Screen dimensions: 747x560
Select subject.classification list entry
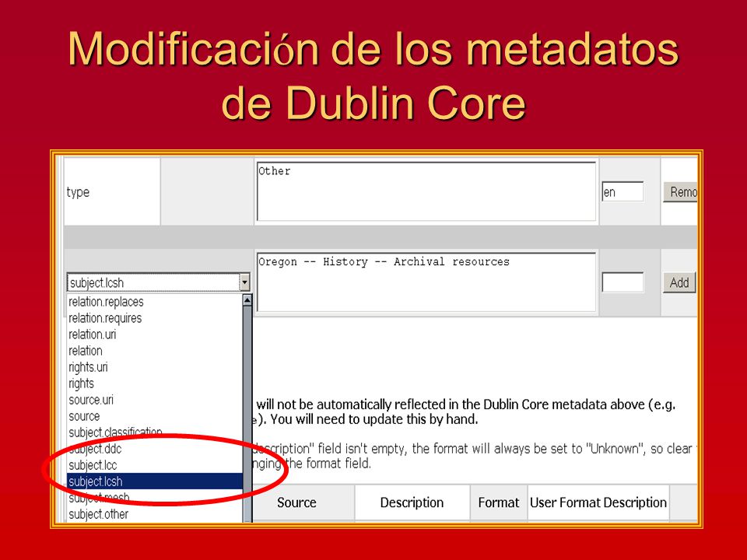[155, 432]
